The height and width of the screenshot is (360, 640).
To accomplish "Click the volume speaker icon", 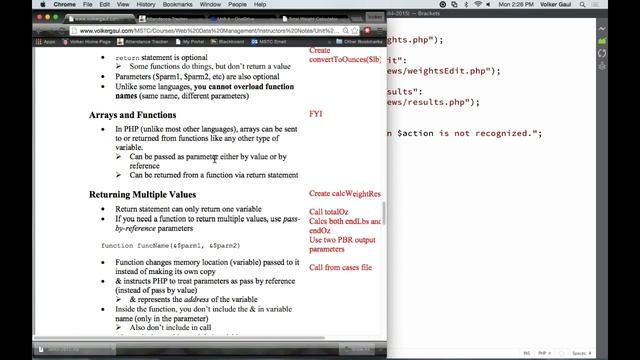I will 489,4.
